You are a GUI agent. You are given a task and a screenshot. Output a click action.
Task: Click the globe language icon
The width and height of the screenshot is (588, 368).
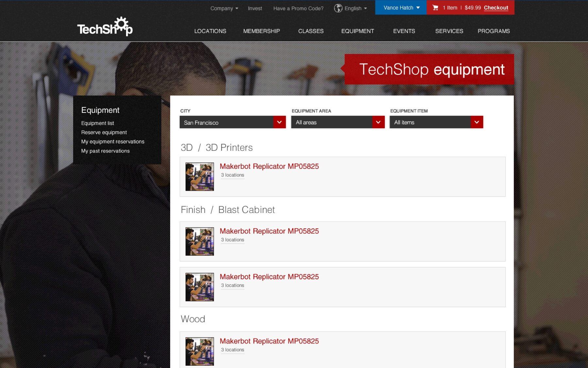[x=338, y=8]
